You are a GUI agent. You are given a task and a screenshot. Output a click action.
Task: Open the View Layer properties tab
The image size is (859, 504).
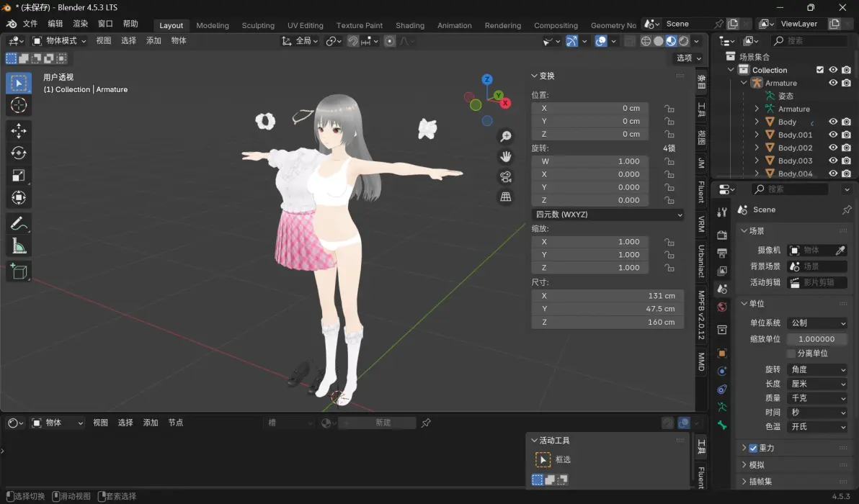(722, 271)
